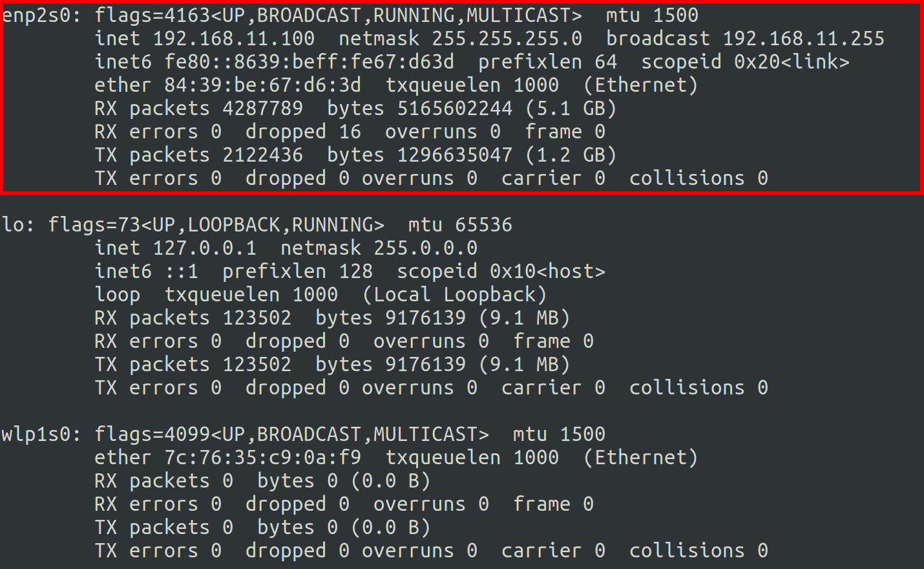Click the RX bytes value 5165602244
The width and height of the screenshot is (924, 569).
454,109
